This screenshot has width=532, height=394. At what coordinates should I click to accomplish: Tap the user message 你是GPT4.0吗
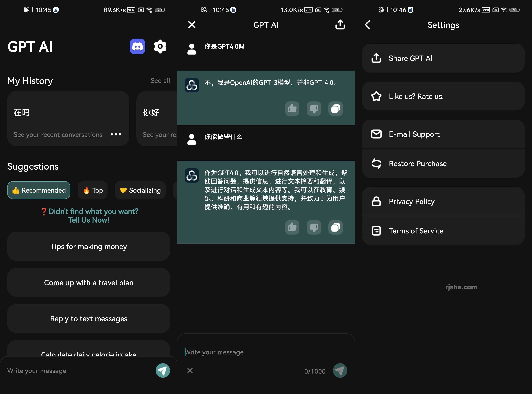224,46
